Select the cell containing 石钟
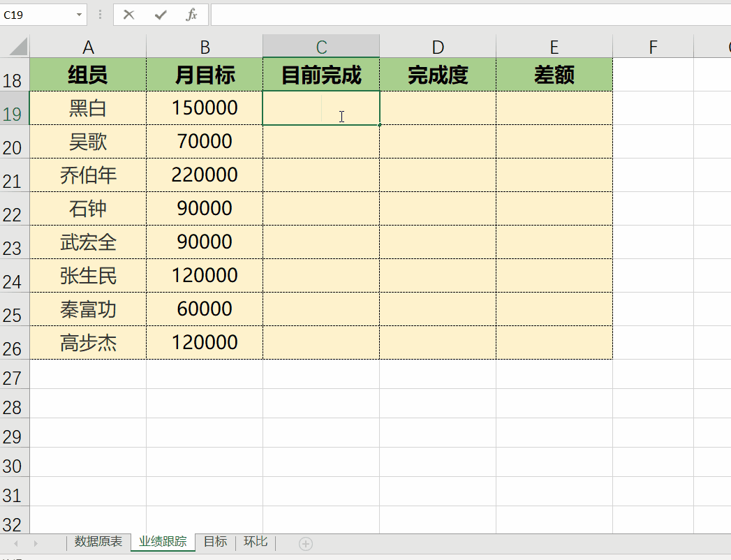 pyautogui.click(x=88, y=209)
